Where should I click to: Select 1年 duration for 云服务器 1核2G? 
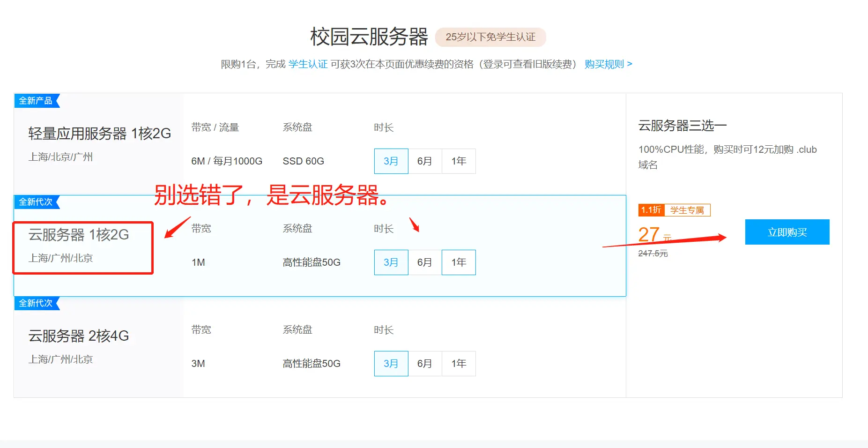click(x=459, y=262)
